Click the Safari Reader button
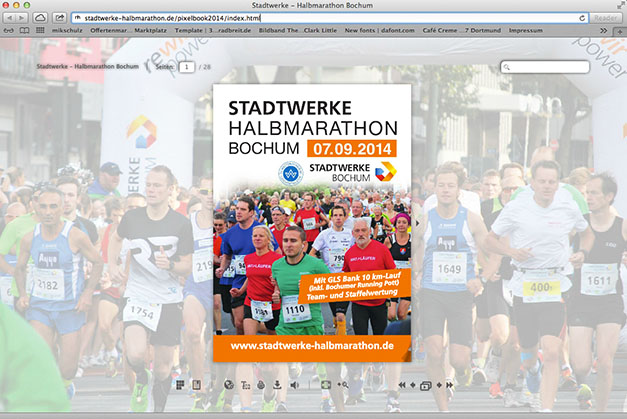 (x=605, y=18)
